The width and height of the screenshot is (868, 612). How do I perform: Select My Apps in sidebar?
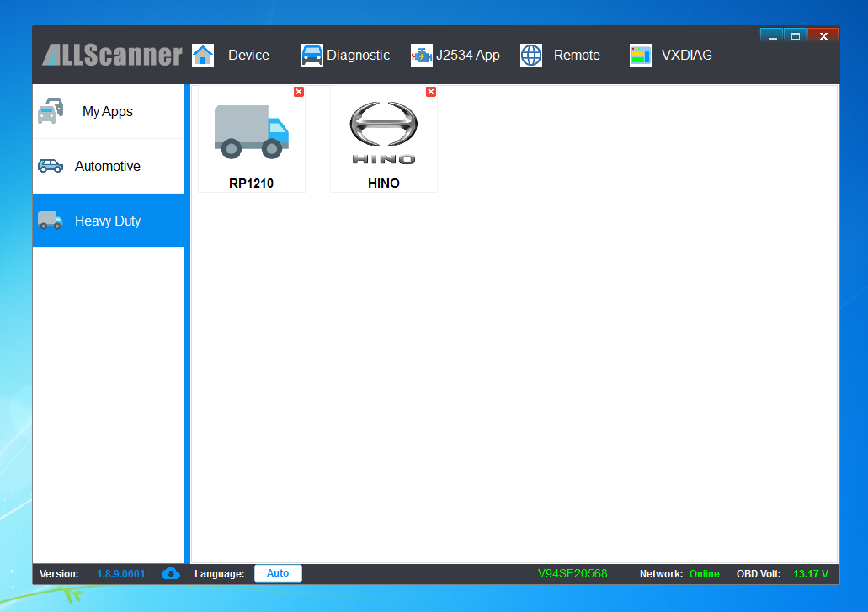[108, 111]
